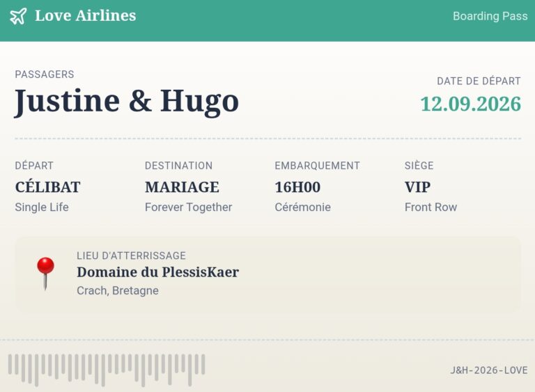Screen dimensions: 535x392
Task: Click the PASSAGERS label
Action: click(x=45, y=75)
